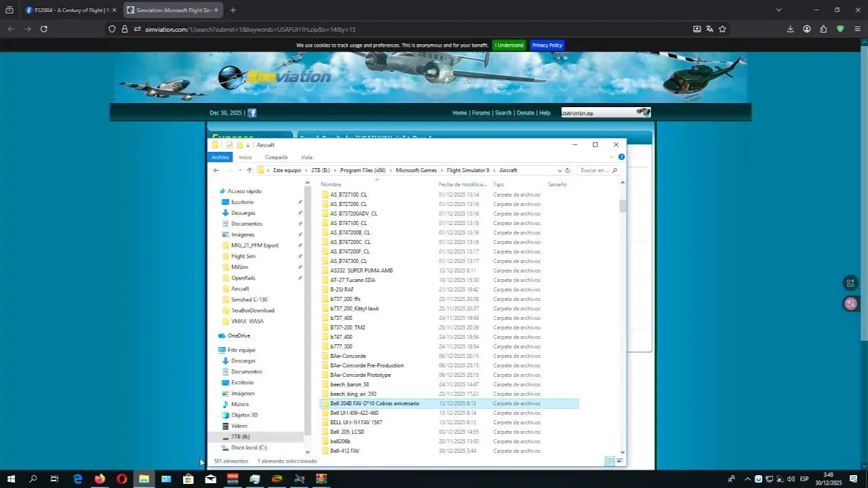Viewport: 868px width, 488px height.
Task: Click Properties icon in Explorer quick access toolbar
Action: pos(230,145)
